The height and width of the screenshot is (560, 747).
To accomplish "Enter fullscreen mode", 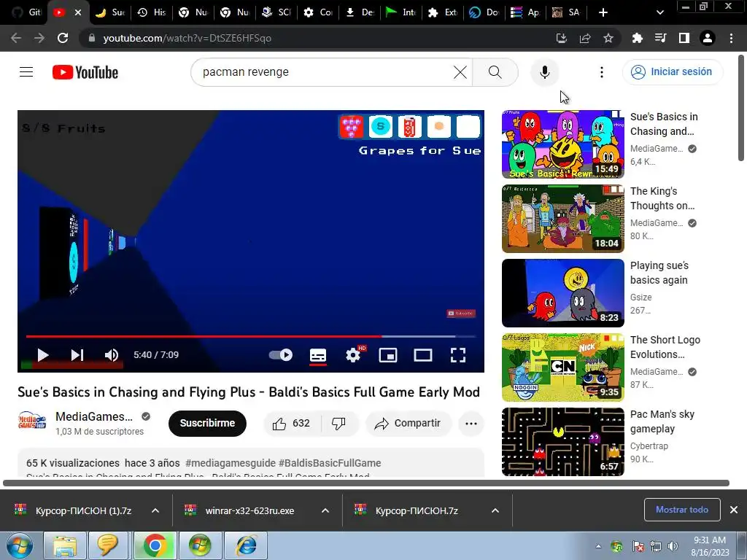I will 458,355.
